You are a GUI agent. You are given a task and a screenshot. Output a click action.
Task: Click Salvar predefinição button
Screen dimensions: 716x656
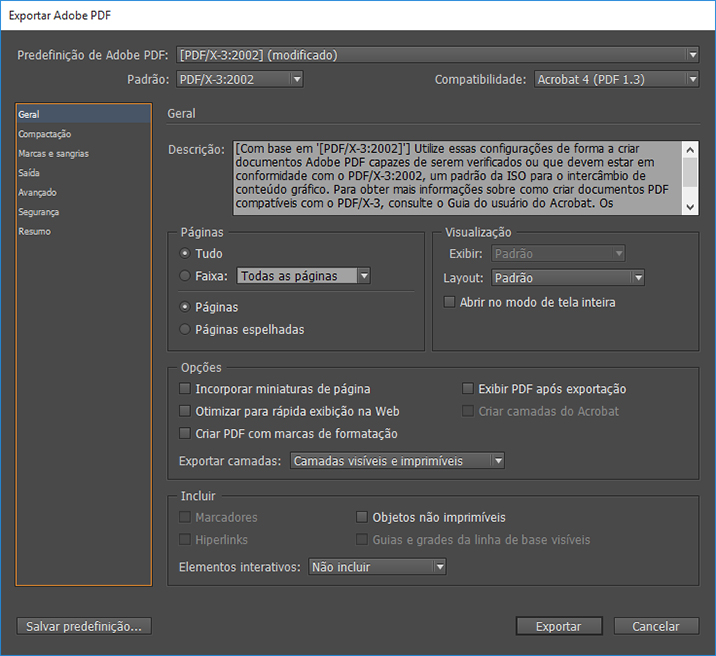click(x=84, y=627)
